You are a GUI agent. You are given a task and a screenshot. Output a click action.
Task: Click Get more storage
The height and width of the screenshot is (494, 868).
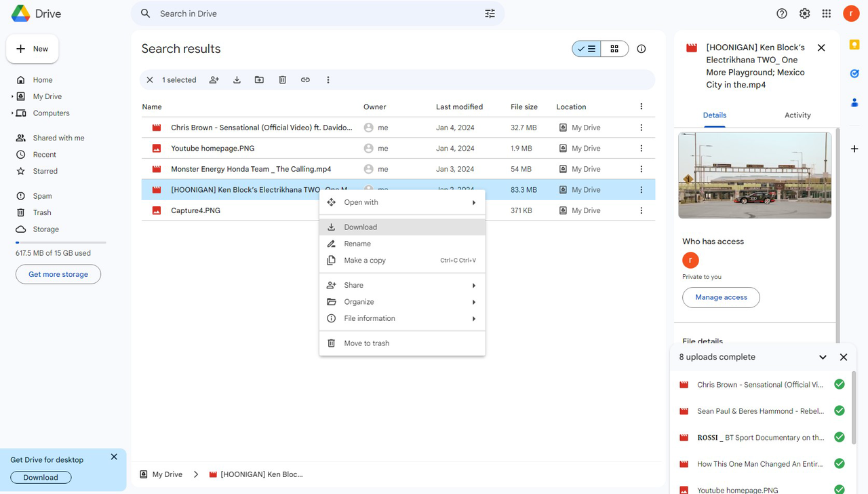pos(58,273)
